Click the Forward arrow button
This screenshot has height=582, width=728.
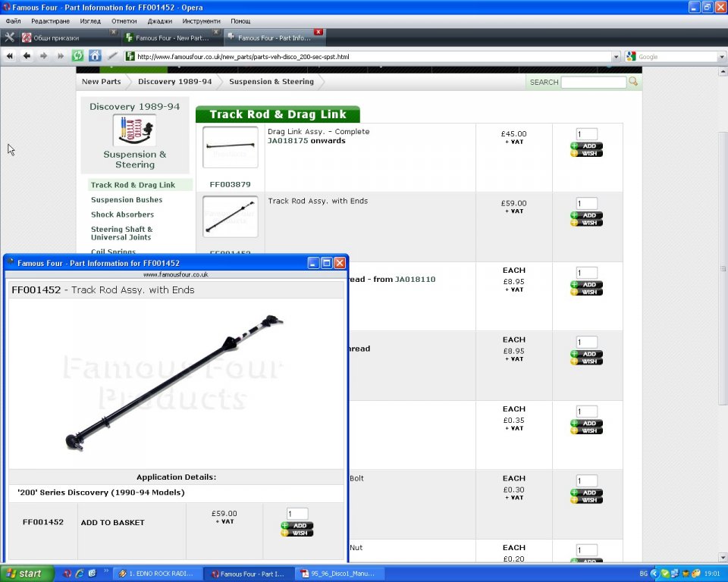point(44,56)
